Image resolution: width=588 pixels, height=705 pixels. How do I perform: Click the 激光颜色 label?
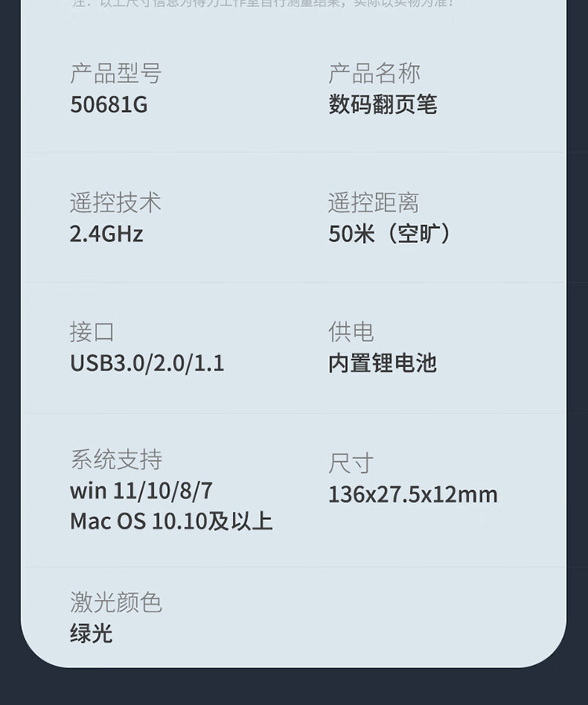click(115, 602)
